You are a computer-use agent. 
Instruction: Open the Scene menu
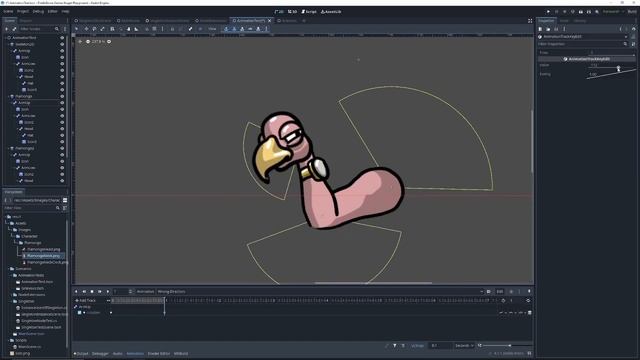[8, 12]
